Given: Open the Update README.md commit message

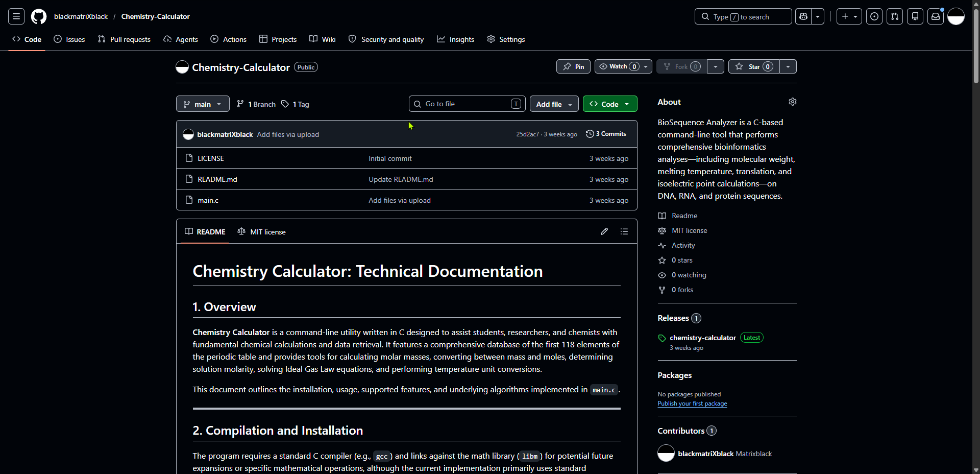Looking at the screenshot, I should (x=401, y=179).
